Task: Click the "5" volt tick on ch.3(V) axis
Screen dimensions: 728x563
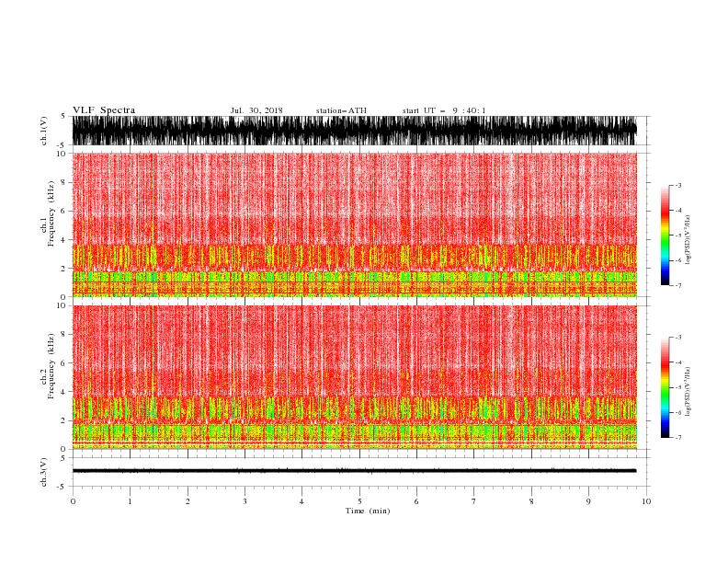Action: (63, 458)
